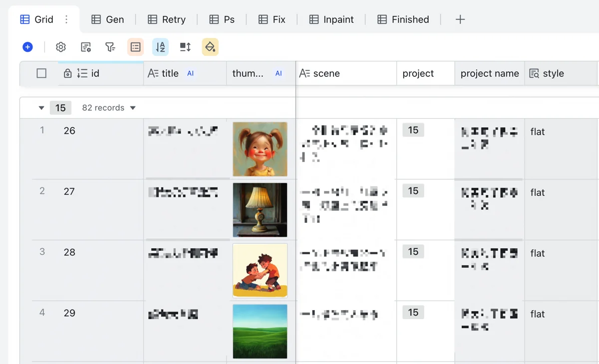Image resolution: width=599 pixels, height=364 pixels.
Task: Open the filter funnel icon
Action: pyautogui.click(x=110, y=47)
